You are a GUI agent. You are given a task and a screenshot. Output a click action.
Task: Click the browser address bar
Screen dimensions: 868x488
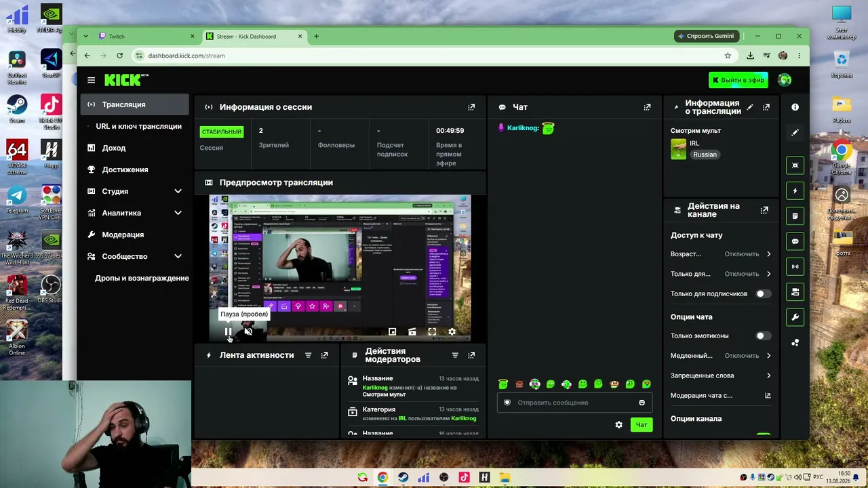434,56
